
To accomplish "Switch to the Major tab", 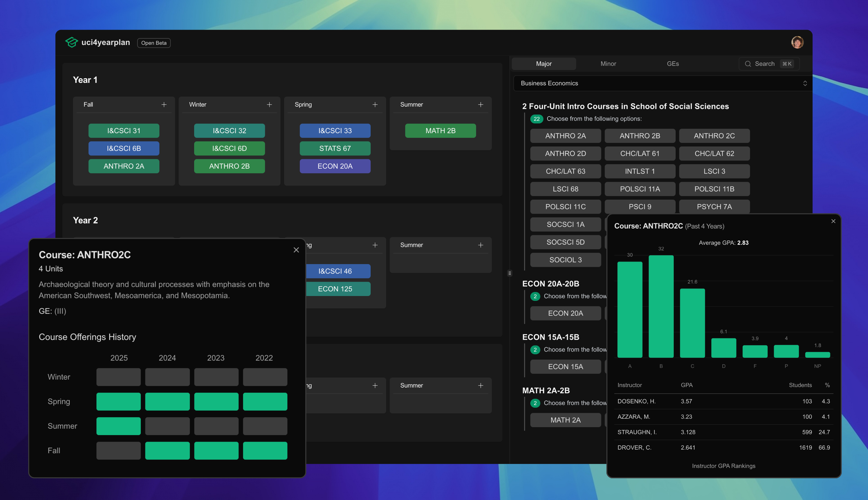I will pos(543,64).
